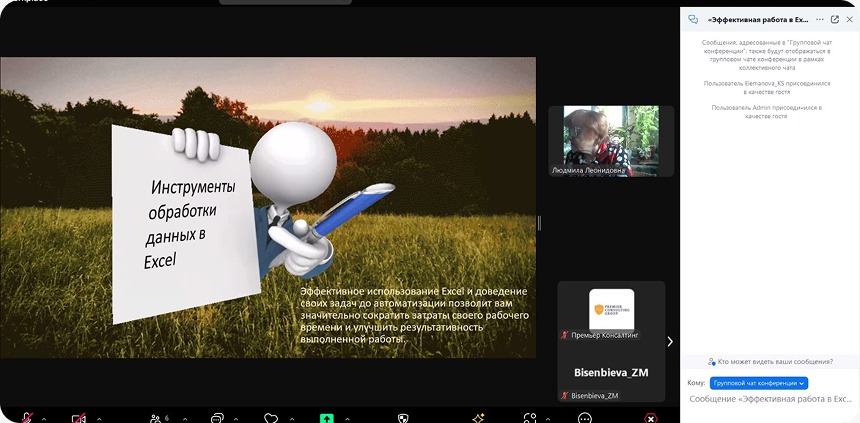Open the More ellipsis in meeting toolbar
This screenshot has height=423, width=860.
click(585, 419)
